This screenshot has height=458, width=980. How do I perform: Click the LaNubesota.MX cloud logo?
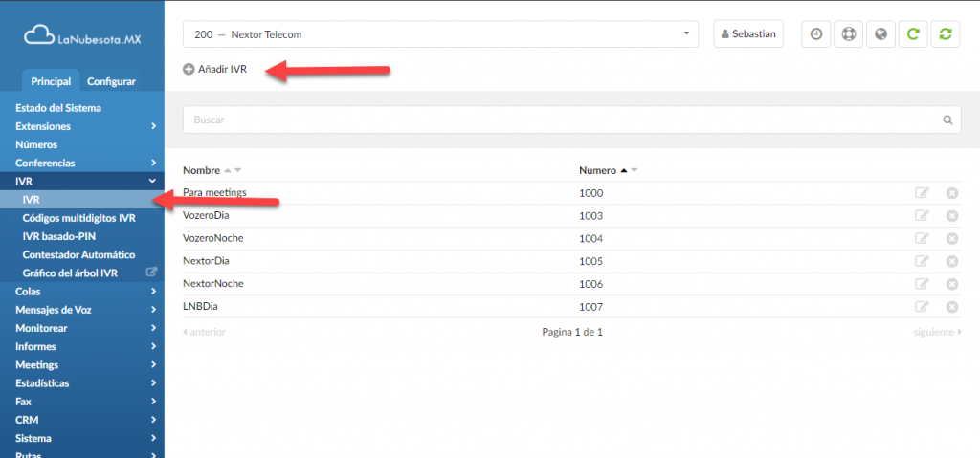(82, 35)
